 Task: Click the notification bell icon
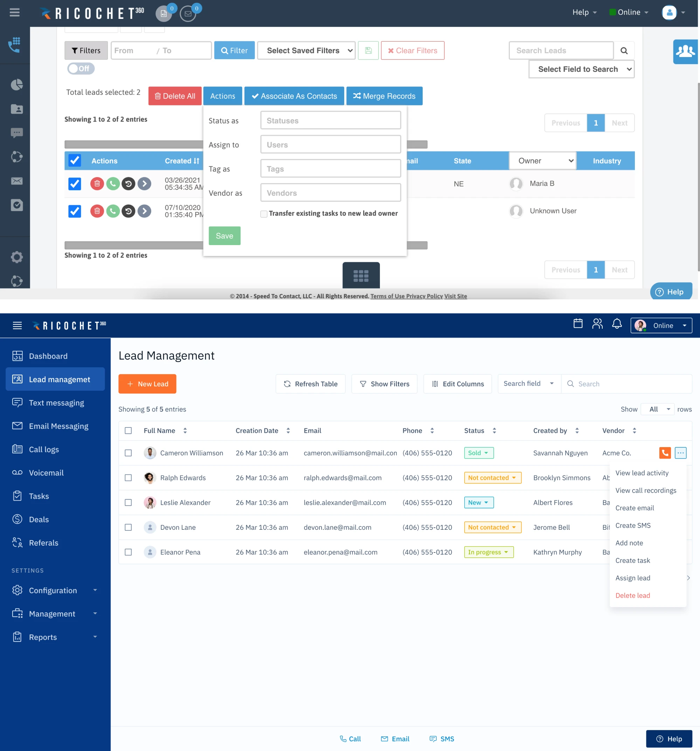(x=616, y=324)
